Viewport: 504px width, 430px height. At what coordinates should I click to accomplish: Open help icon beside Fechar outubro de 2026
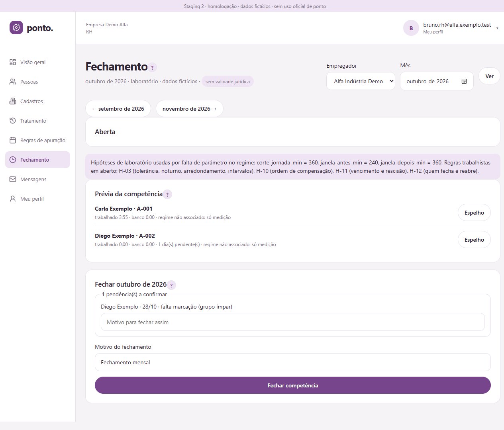171,285
